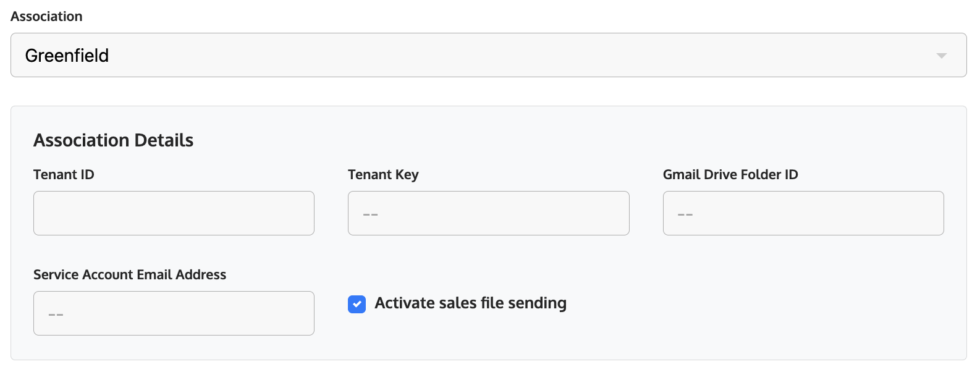The height and width of the screenshot is (372, 980).
Task: Click the Service Account Email Address label
Action: [130, 275]
